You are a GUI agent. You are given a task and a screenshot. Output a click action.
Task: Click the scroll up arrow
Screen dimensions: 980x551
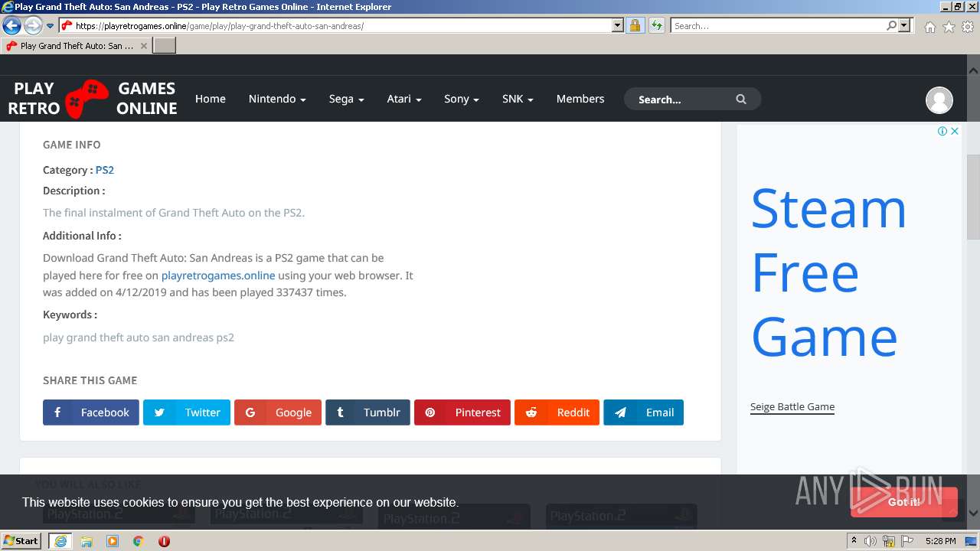(x=973, y=70)
